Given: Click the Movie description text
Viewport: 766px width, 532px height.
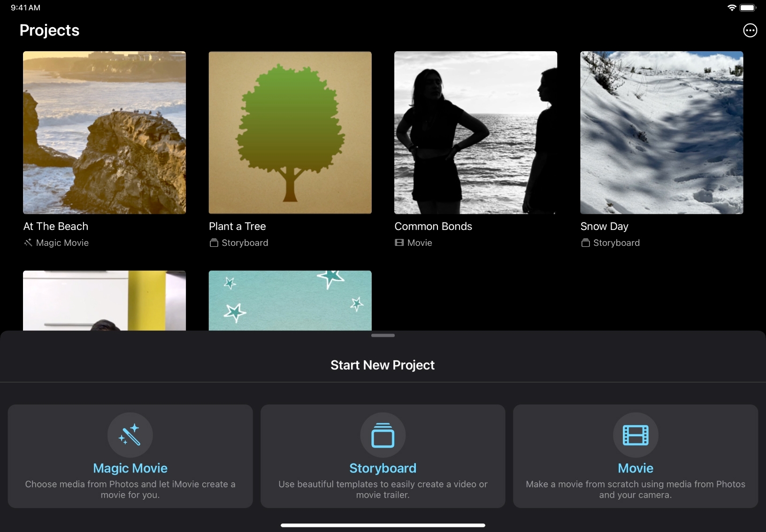Looking at the screenshot, I should [x=635, y=489].
